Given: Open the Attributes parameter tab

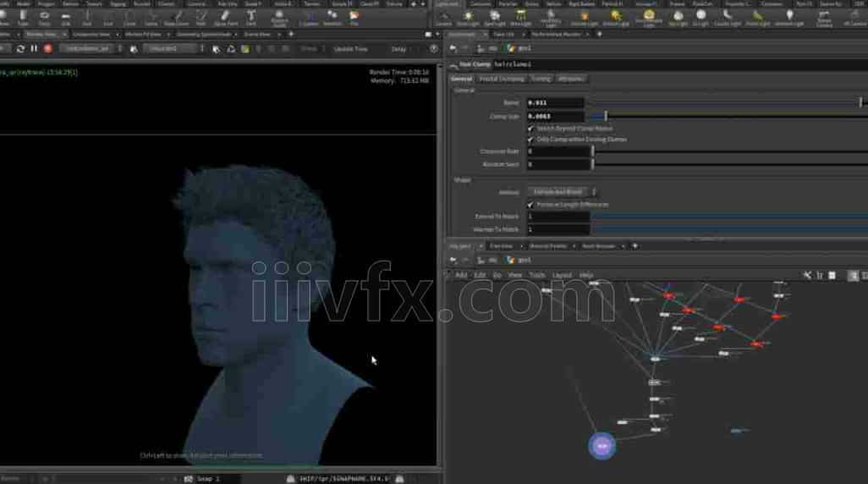Looking at the screenshot, I should (570, 80).
